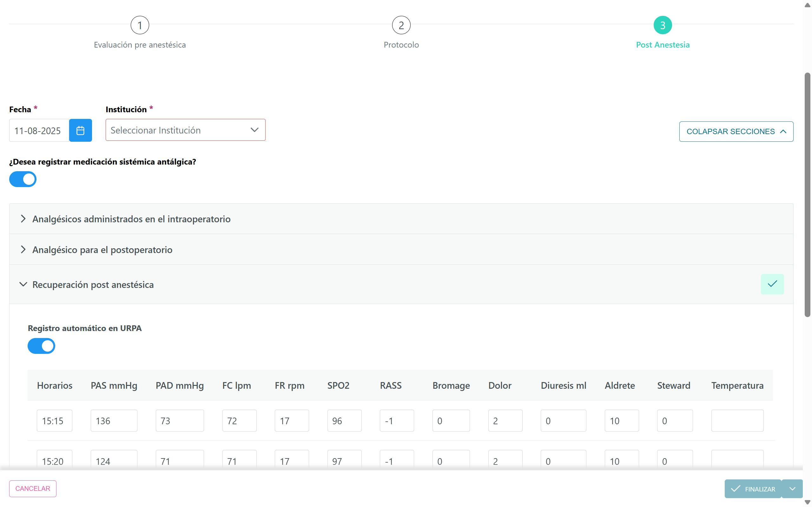The height and width of the screenshot is (507, 812).
Task: Disable Registro automático en URPA switch
Action: coord(41,346)
